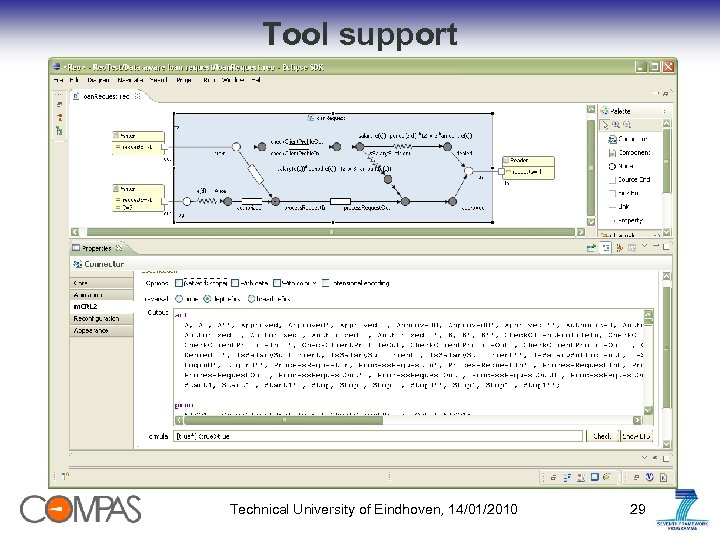
Task: Open the Animation properties section tab
Action: click(101, 295)
